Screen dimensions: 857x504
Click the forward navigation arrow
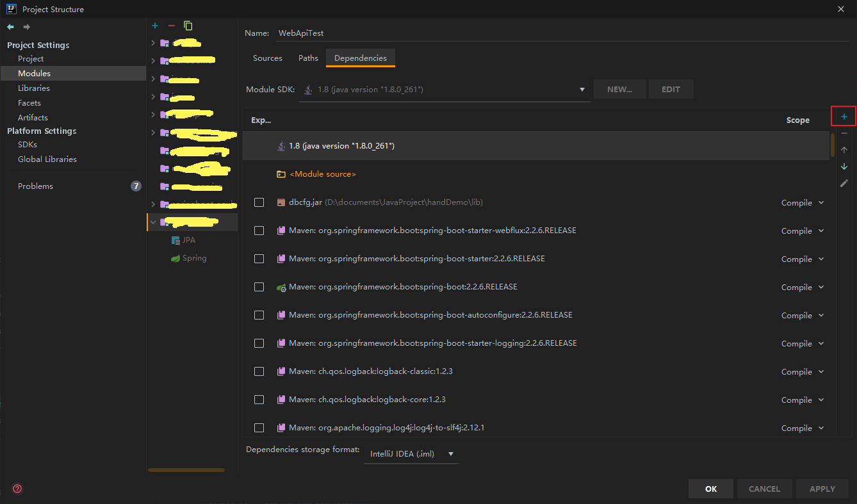click(26, 27)
